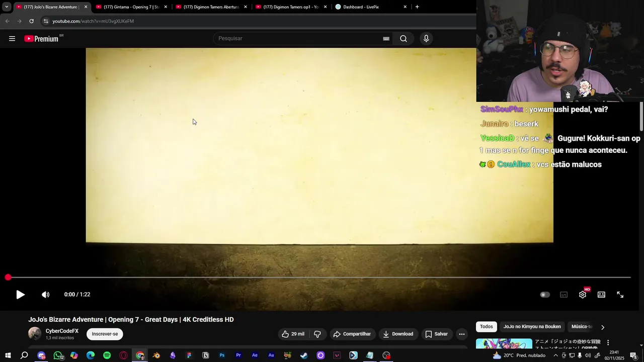The image size is (644, 362).
Task: Close the Dashboard - LivePix tab
Action: (x=405, y=7)
